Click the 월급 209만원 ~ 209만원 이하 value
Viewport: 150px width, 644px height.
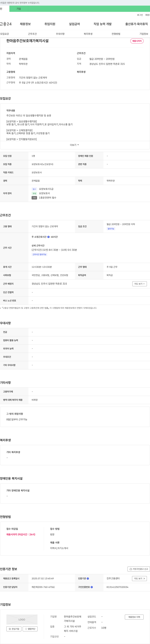pyautogui.click(x=121, y=224)
